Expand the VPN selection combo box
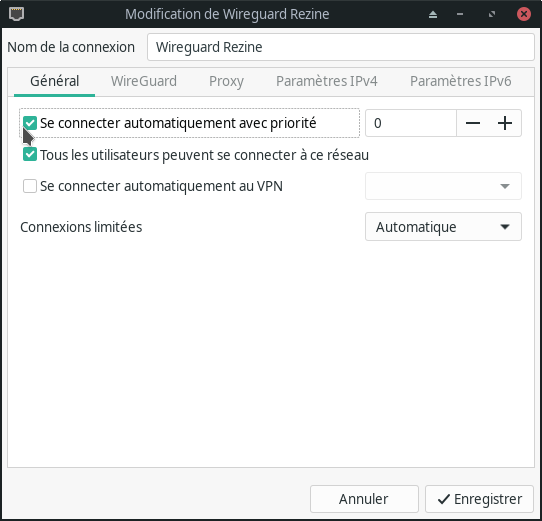This screenshot has width=542, height=521. (443, 186)
